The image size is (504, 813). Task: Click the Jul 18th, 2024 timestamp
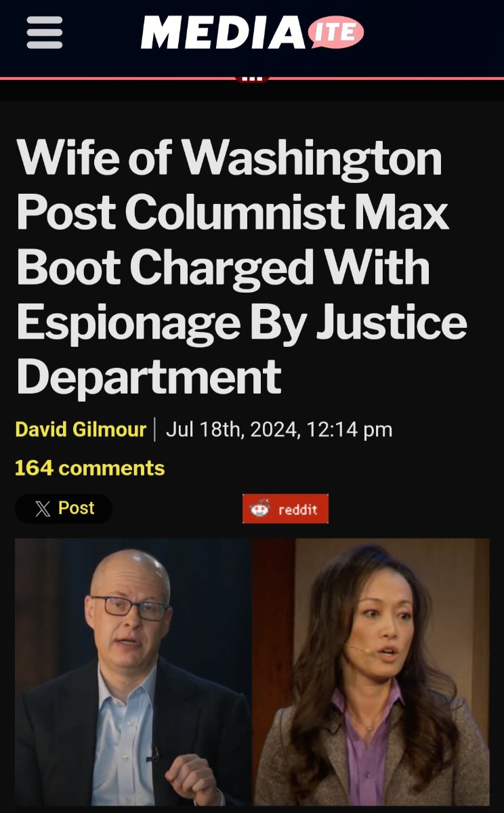[232, 430]
